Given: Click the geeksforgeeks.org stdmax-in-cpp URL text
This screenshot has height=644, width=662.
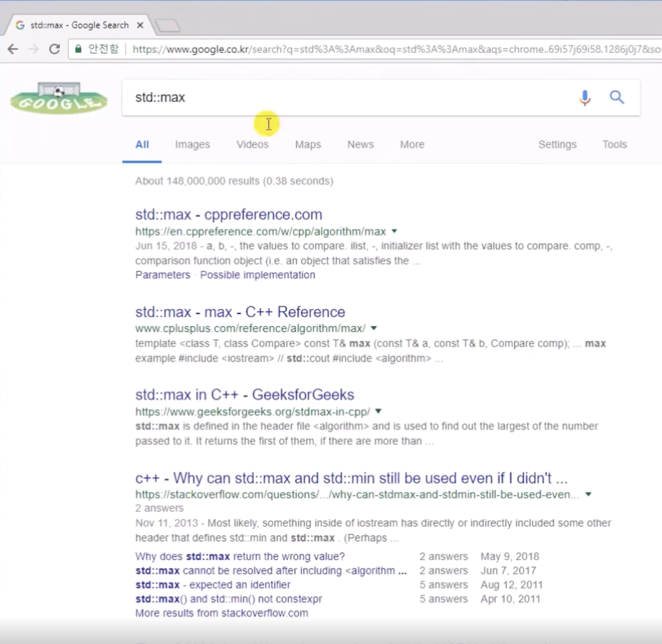Looking at the screenshot, I should (x=252, y=412).
